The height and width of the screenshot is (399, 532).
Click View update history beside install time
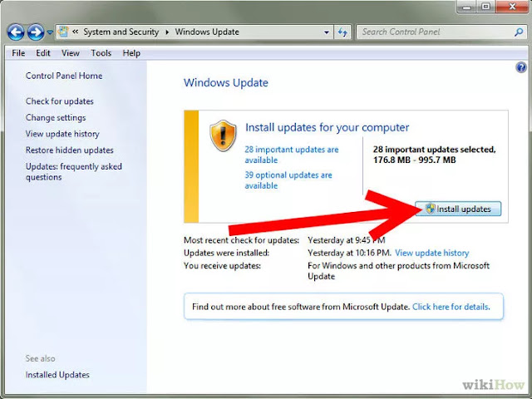432,253
